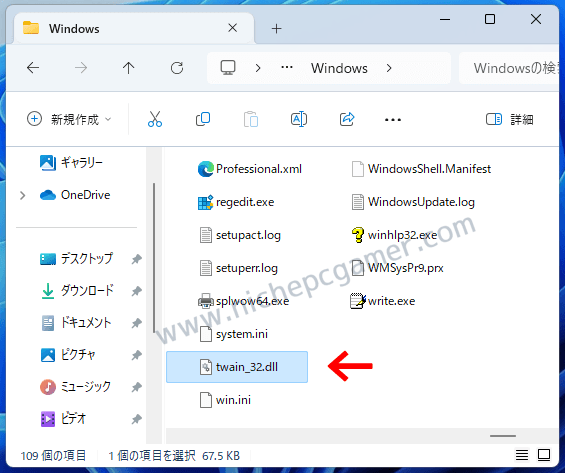Click the Refresh button

177,68
